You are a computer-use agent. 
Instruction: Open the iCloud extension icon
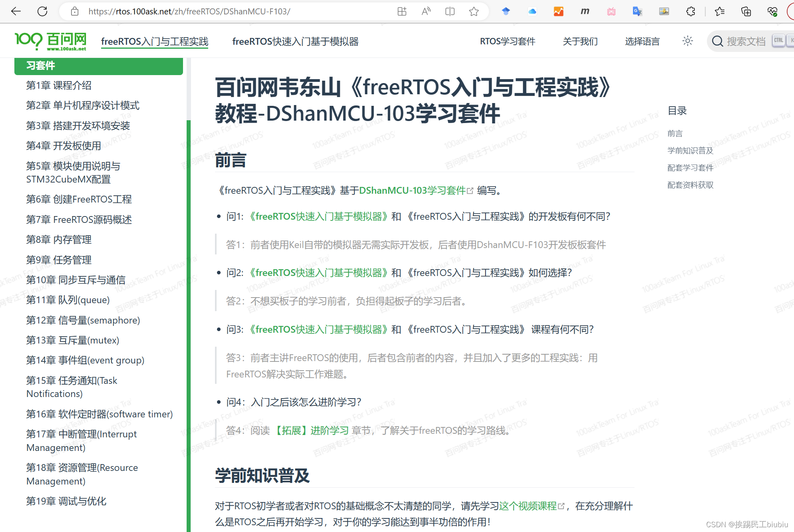pos(532,11)
